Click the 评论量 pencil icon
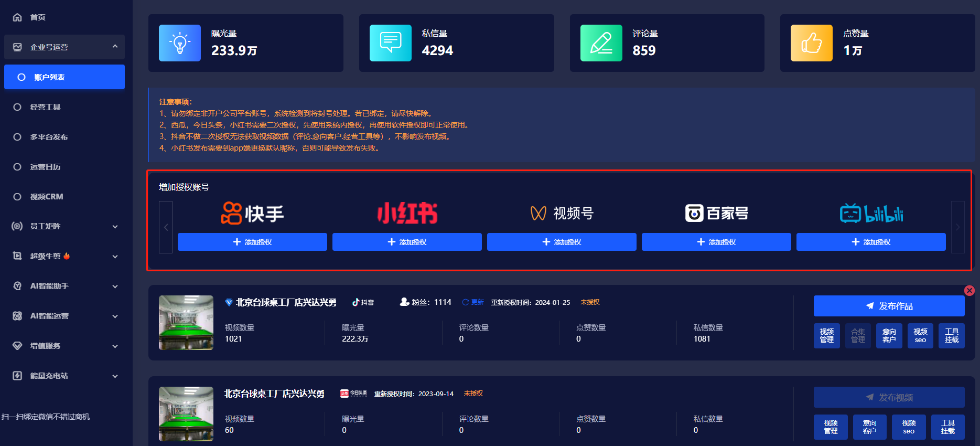The image size is (980, 446). click(601, 43)
